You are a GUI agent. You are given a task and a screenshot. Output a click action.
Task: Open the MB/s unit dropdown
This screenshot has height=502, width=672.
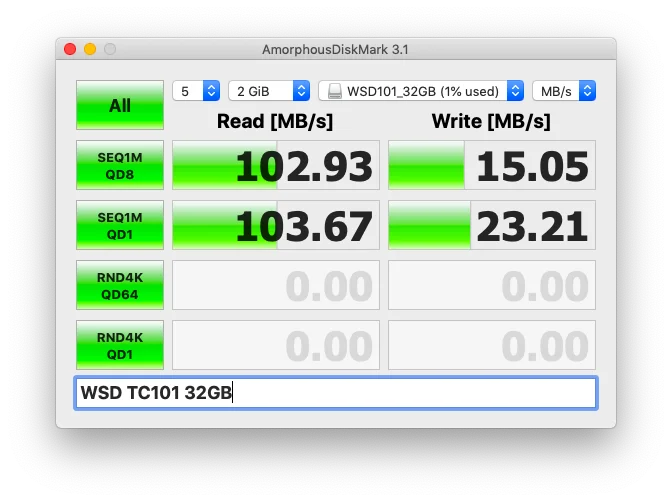(564, 91)
